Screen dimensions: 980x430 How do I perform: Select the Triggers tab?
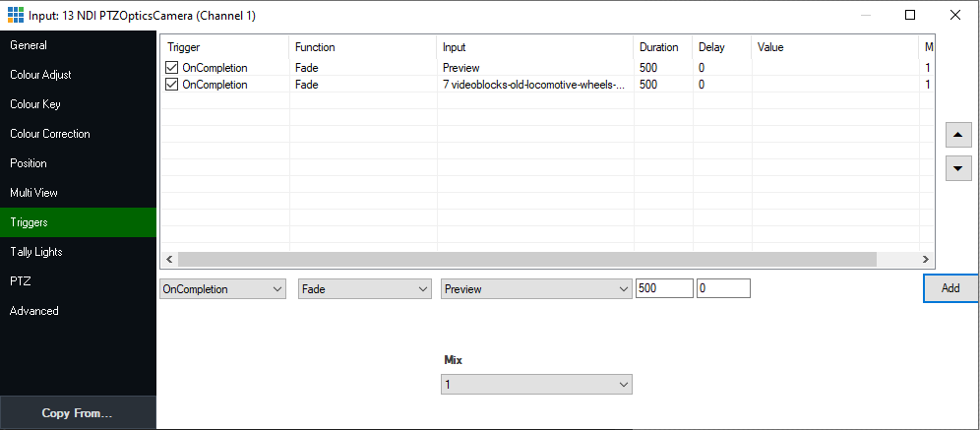tap(78, 221)
